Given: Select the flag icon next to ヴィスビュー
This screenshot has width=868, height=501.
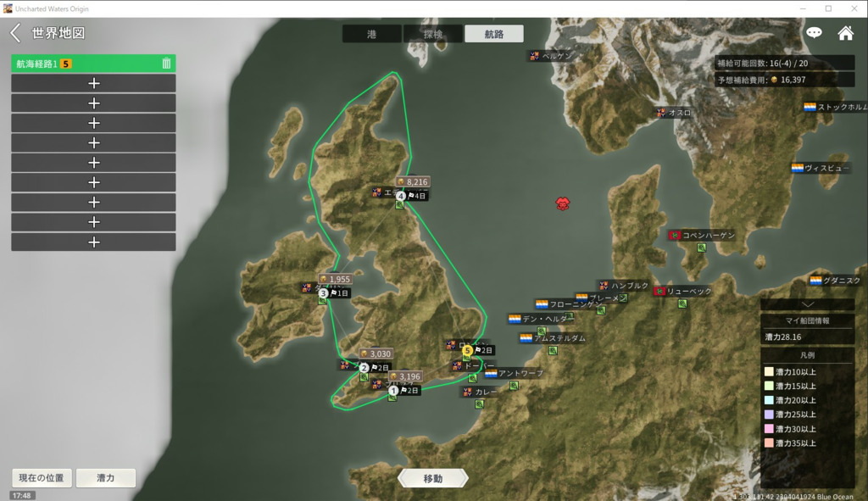Looking at the screenshot, I should (x=797, y=168).
